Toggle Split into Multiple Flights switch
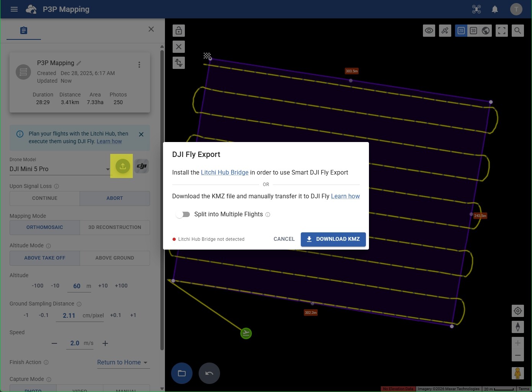This screenshot has width=532, height=392. [183, 214]
